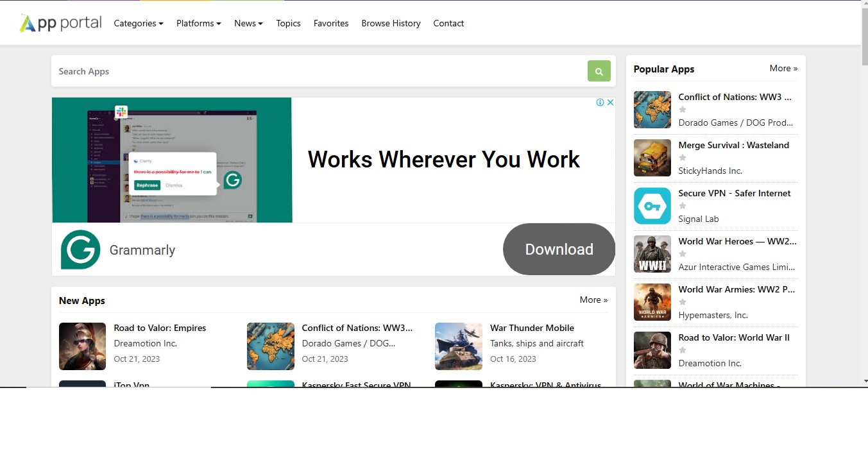
Task: Click star rating under World War Heroes
Action: pos(683,254)
